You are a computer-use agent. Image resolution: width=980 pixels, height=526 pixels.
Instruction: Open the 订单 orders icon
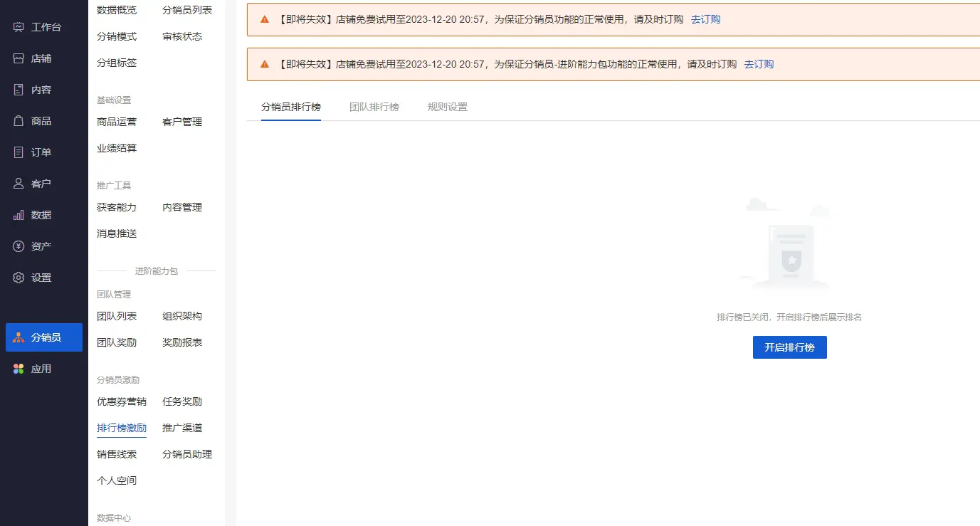19,152
